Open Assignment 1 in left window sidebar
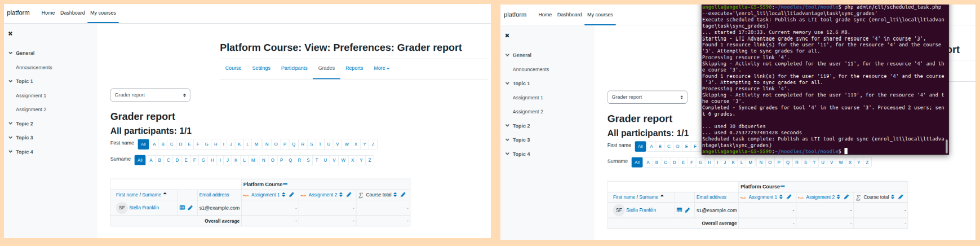 point(31,95)
